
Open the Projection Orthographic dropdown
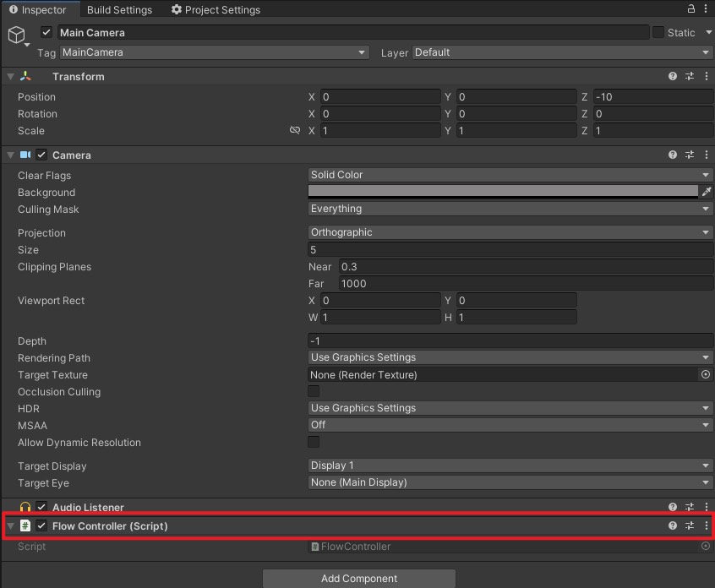point(510,232)
